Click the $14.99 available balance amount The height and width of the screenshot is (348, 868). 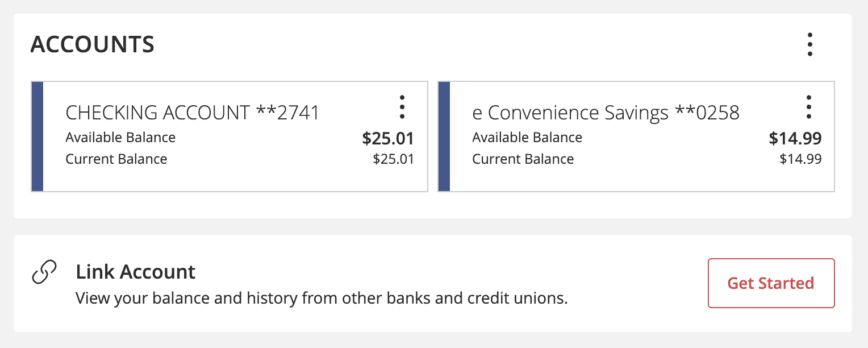[795, 138]
